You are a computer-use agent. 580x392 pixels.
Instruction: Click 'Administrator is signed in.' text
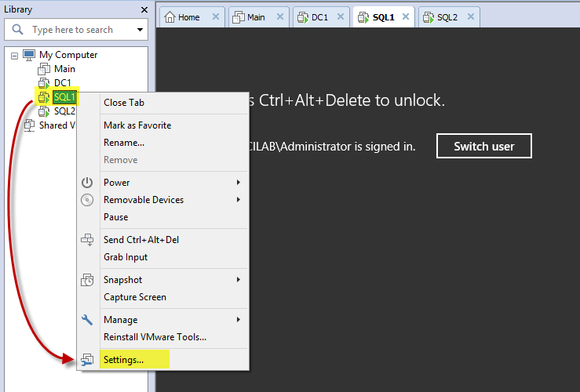pyautogui.click(x=348, y=147)
